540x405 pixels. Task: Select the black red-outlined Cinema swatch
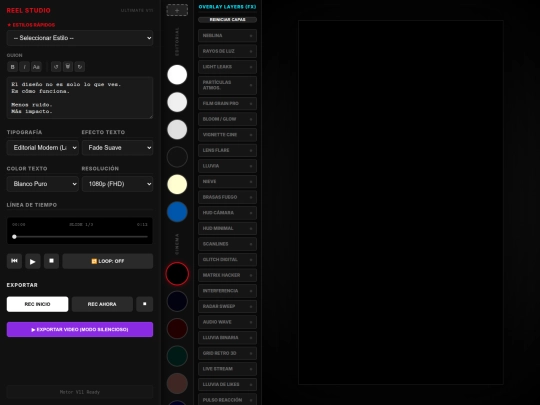[x=177, y=274]
